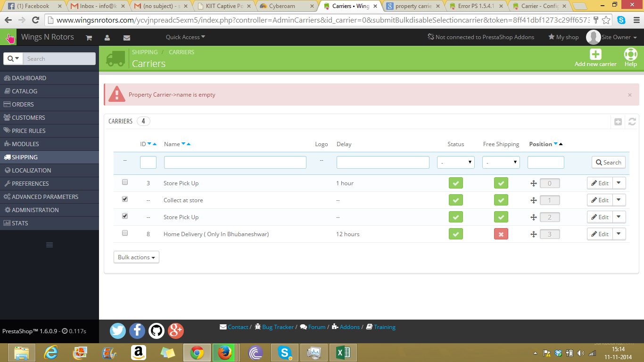This screenshot has width=644, height=362.
Task: Open the customers person icon in header
Action: tap(107, 38)
